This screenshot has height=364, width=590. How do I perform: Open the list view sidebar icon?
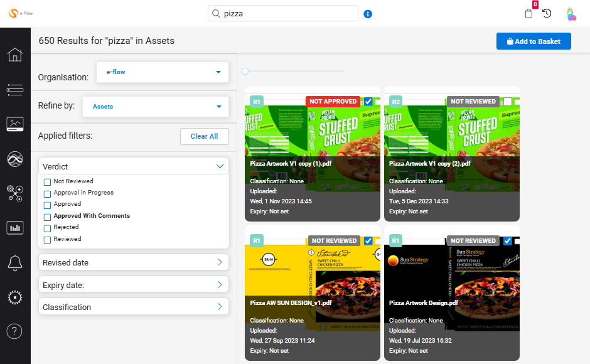(14, 90)
